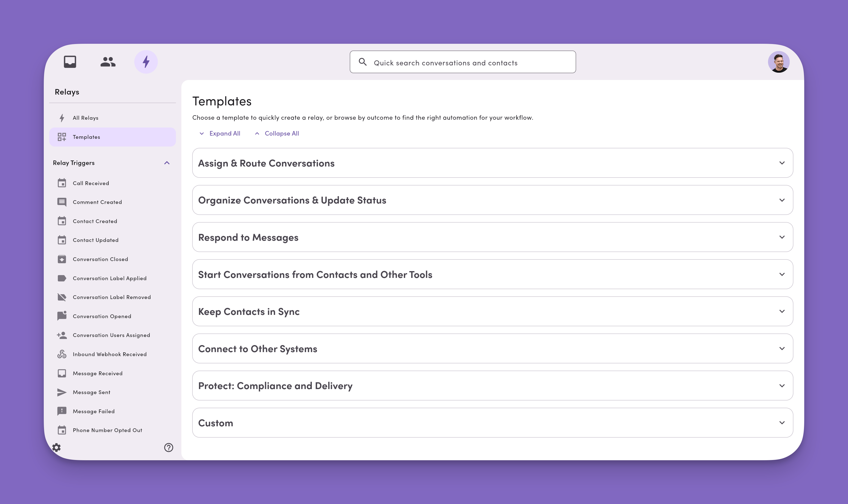
Task: Open Settings gear icon in sidebar
Action: pos(57,448)
